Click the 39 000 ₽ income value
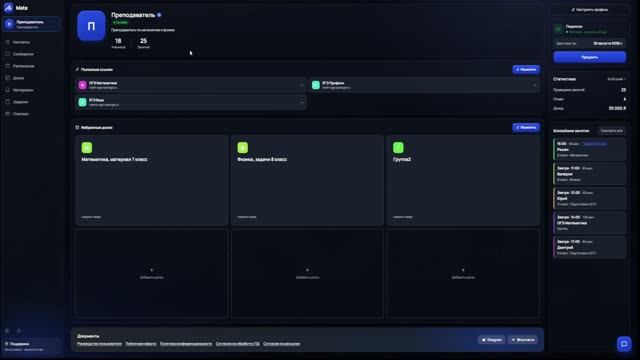This screenshot has width=640, height=360. pyautogui.click(x=617, y=109)
